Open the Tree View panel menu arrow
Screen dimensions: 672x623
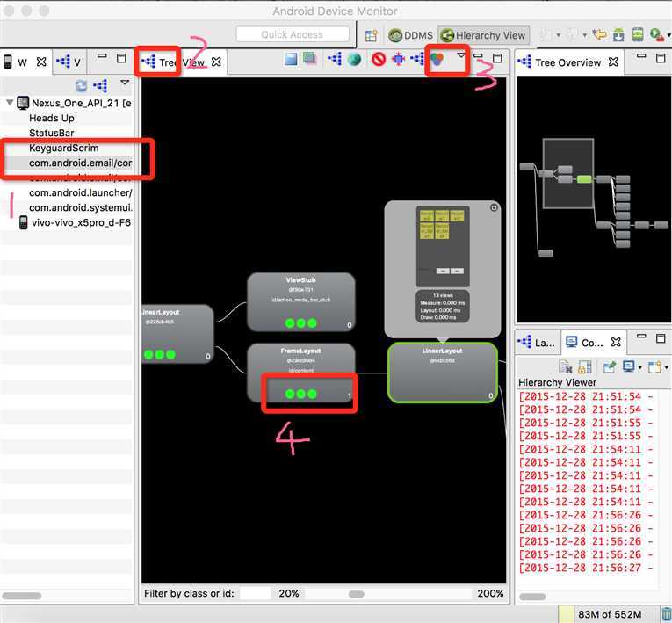461,55
